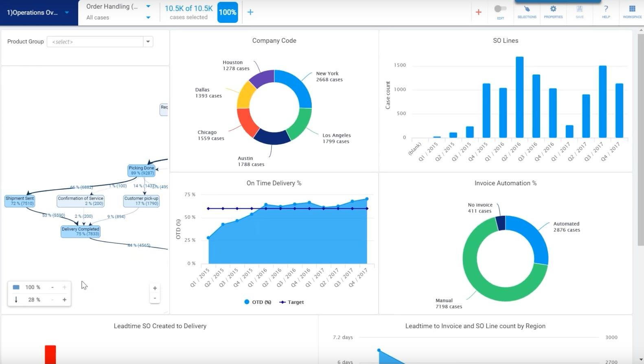Click the red plus icon in the toolbar
Image resolution: width=644 pixels, height=364 pixels.
click(x=479, y=12)
